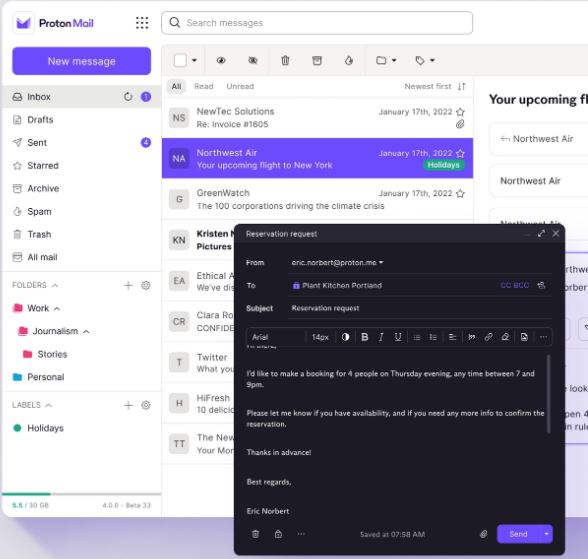Viewport: 588px width, 559px height.
Task: Insert bulleted list in composer
Action: pyautogui.click(x=417, y=337)
